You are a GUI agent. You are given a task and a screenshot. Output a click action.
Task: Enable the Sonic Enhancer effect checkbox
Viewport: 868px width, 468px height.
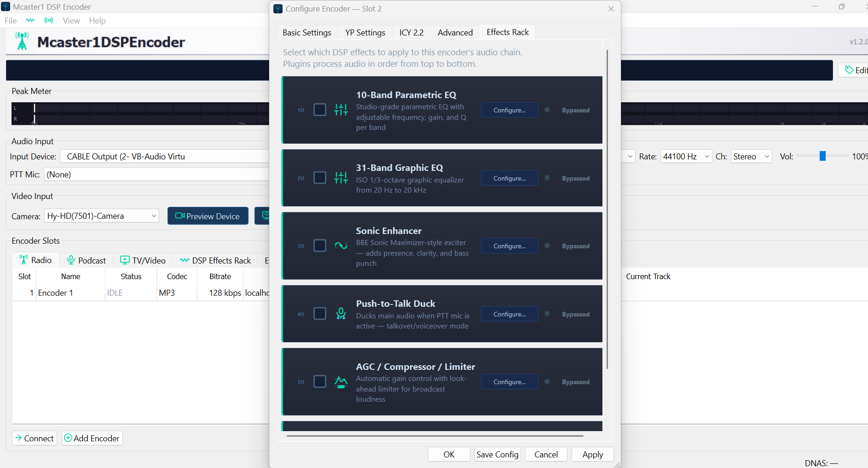[x=320, y=246]
